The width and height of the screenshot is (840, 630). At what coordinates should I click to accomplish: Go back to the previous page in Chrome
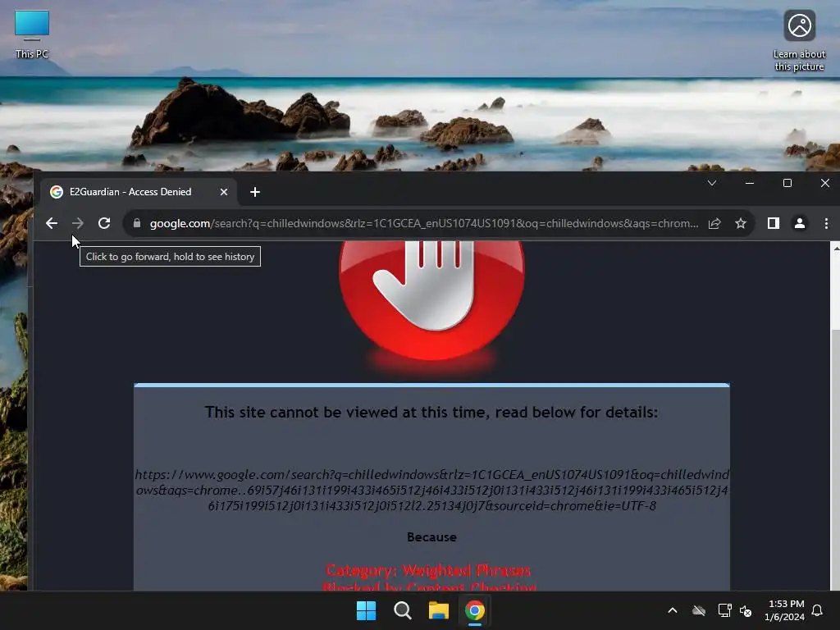click(52, 223)
